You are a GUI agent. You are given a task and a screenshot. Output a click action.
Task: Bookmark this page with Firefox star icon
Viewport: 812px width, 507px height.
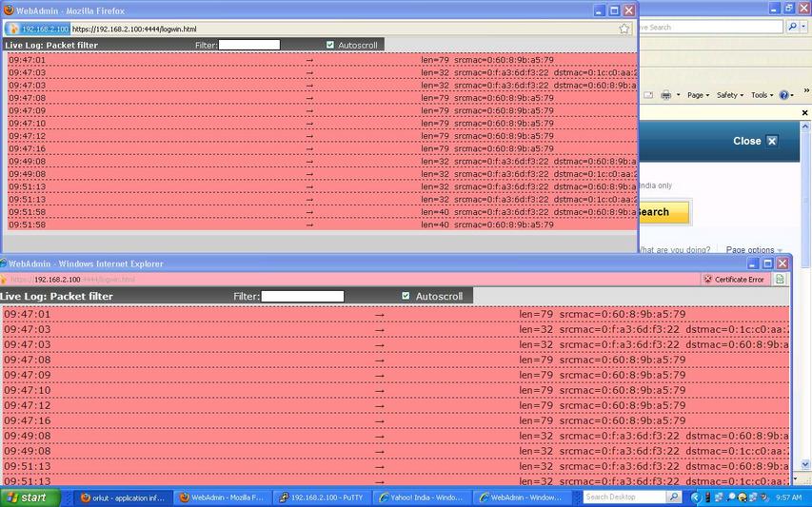coord(624,29)
